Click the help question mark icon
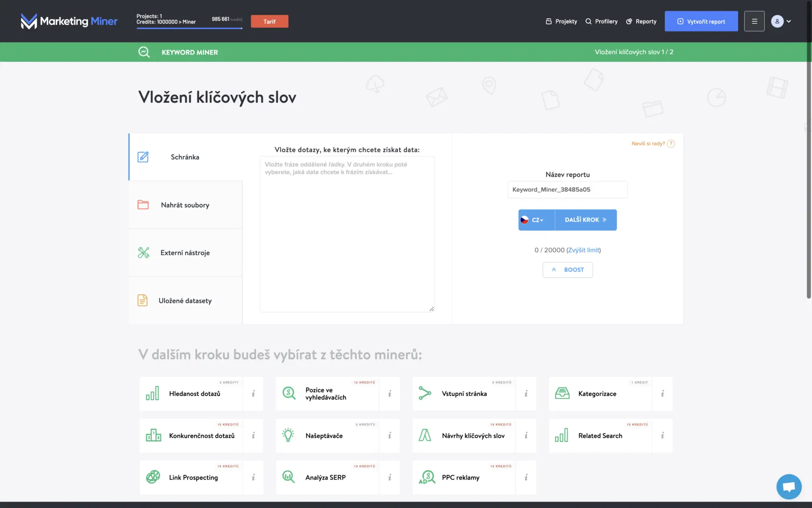Screen dimensions: 812x508 [671, 144]
